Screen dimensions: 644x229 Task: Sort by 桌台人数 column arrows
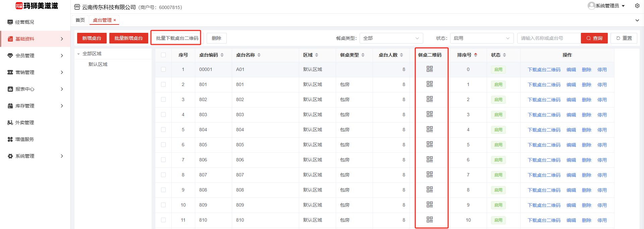401,55
